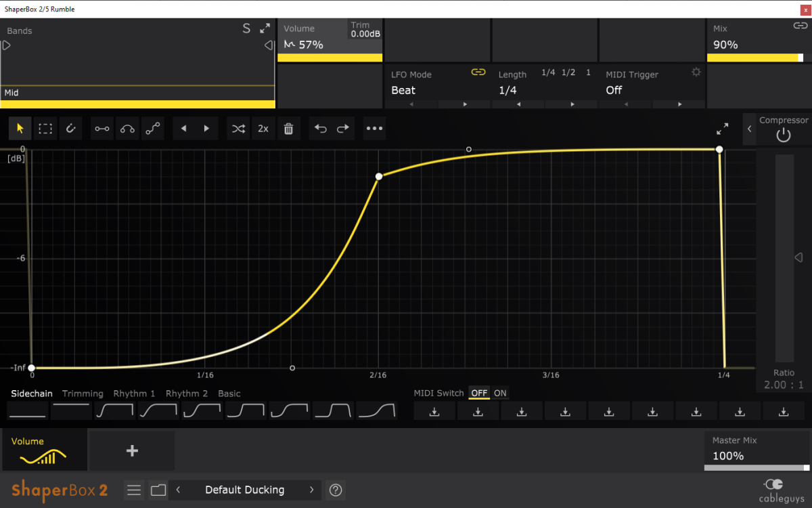This screenshot has height=508, width=812.
Task: Redo the last edit
Action: point(343,128)
